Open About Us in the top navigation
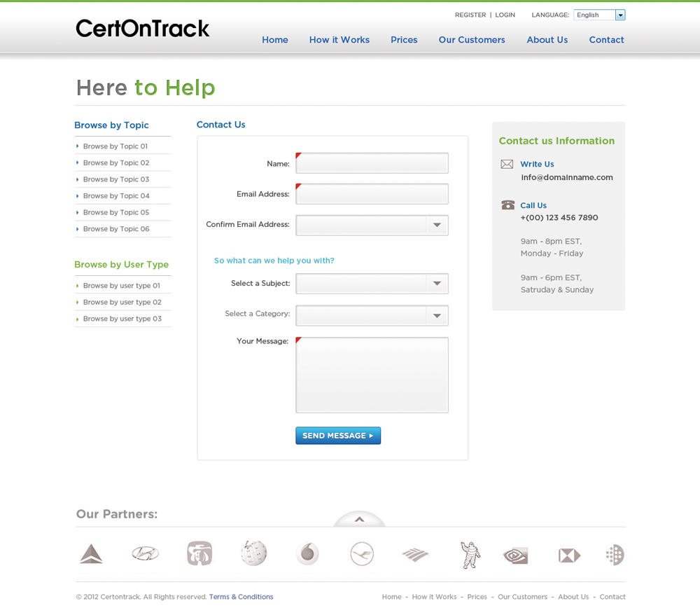This screenshot has width=700, height=615. [x=547, y=40]
